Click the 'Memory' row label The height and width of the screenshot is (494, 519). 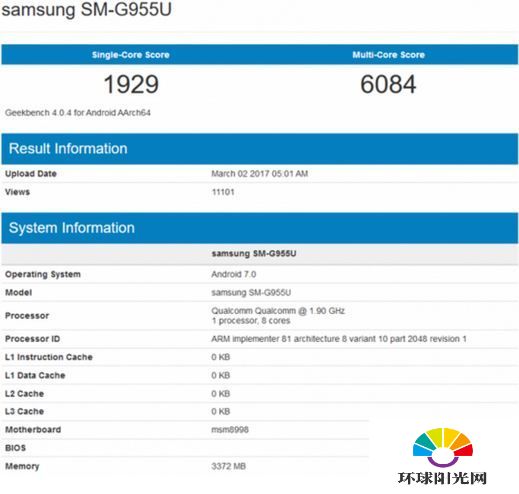coord(22,466)
